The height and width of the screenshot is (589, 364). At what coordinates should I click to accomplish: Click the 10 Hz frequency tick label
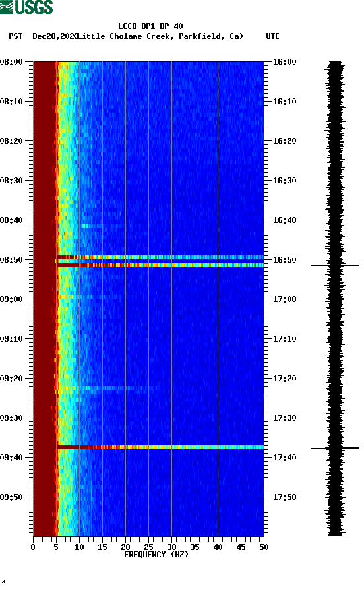[79, 547]
